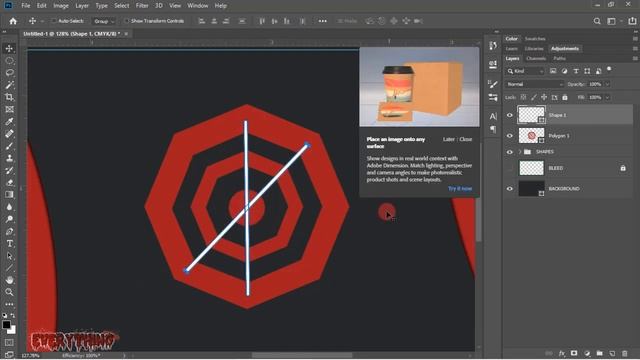
Task: Open the workspace switcher dropdown
Action: click(613, 21)
